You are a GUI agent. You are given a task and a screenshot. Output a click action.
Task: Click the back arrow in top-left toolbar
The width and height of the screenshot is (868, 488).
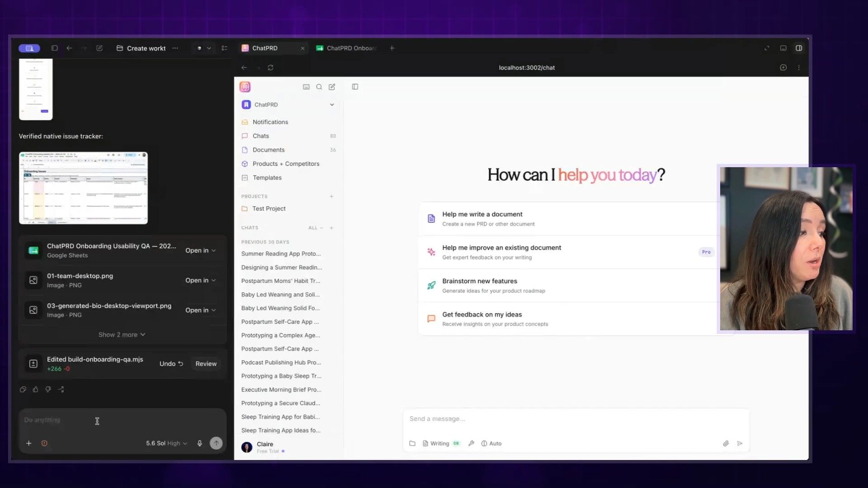pos(69,48)
